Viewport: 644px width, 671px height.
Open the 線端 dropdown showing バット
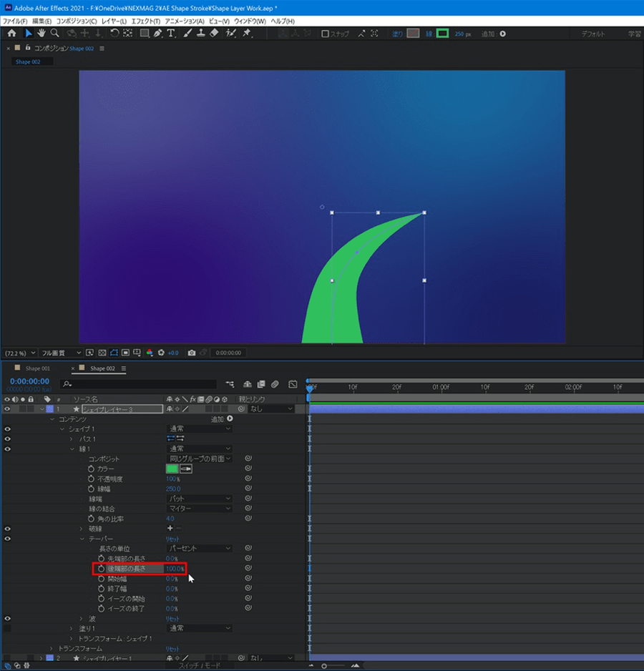coord(199,499)
